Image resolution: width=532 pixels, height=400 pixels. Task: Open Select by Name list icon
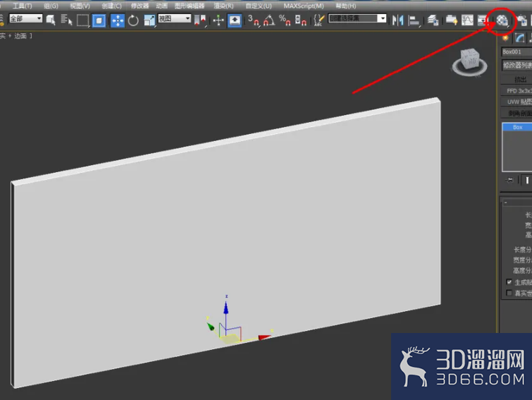66,20
